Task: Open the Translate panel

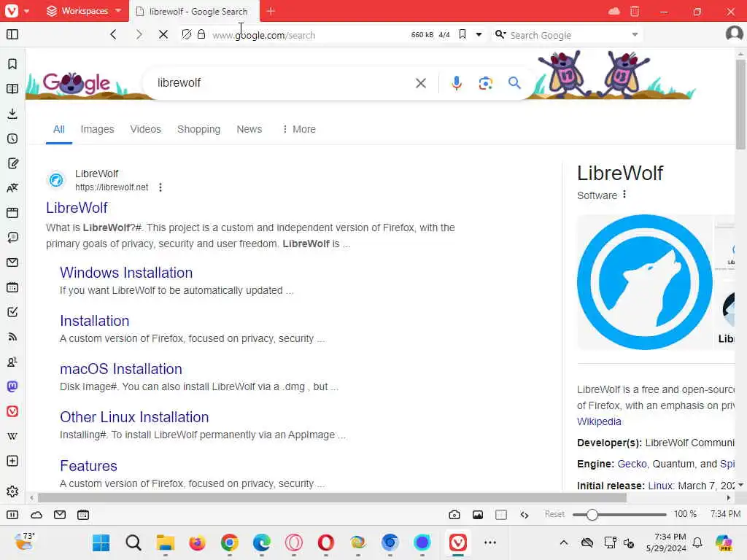Action: 12,188
